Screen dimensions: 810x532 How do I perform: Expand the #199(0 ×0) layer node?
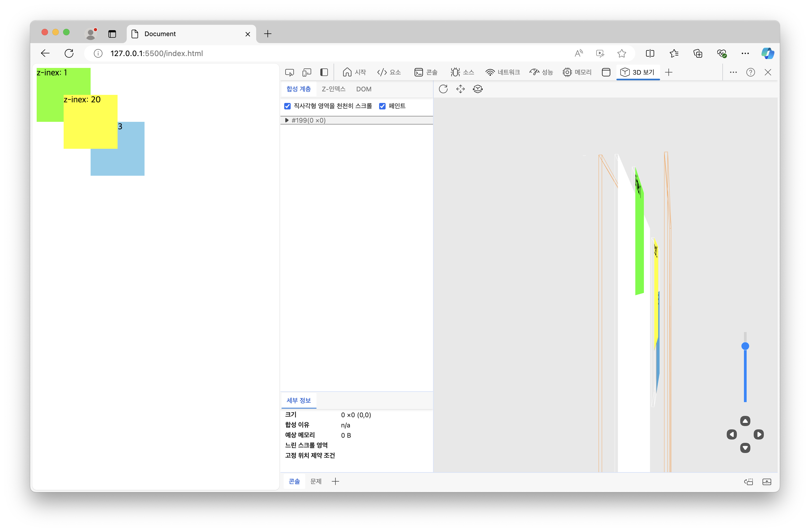[287, 120]
